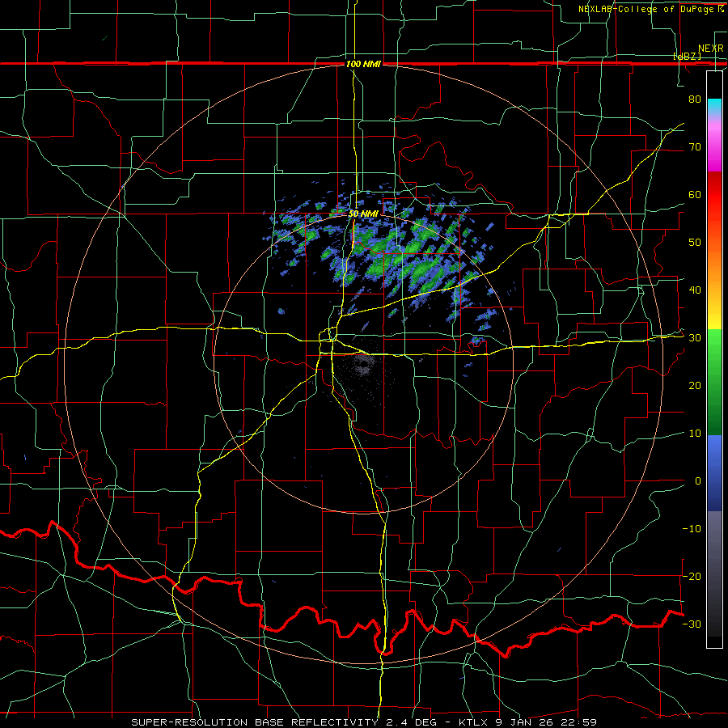Screen dimensions: 728x728
Task: Click the NEXR label at top right
Action: [711, 49]
